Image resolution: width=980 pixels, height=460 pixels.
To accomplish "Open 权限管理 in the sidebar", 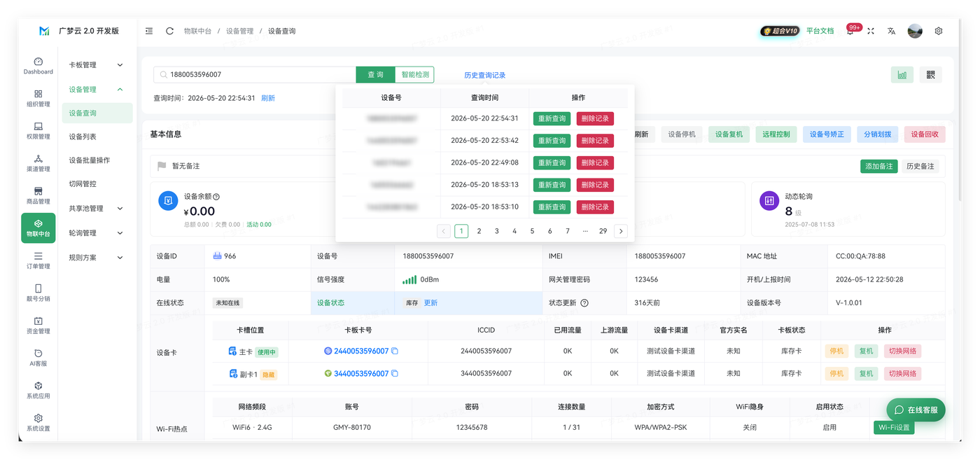I will click(x=38, y=131).
